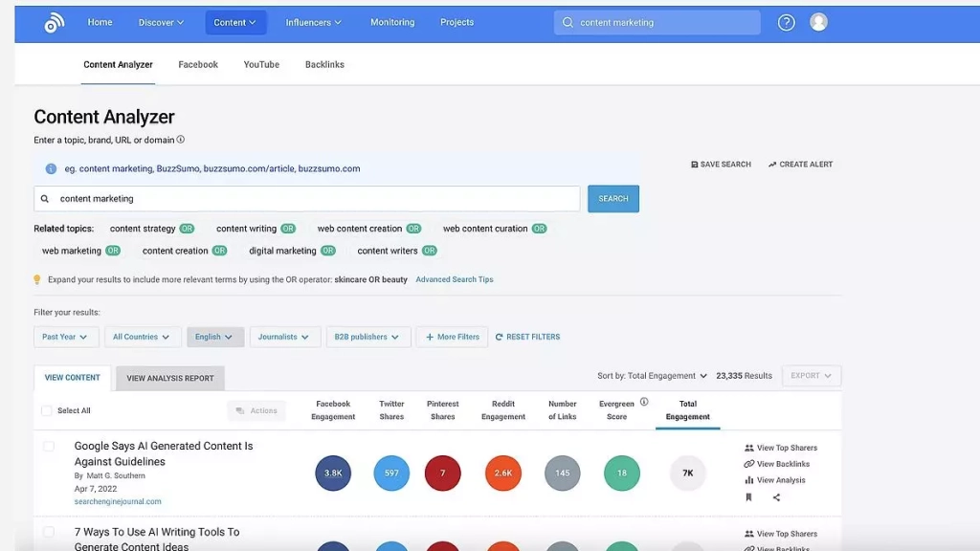Expand the Influencers dropdown

point(314,23)
